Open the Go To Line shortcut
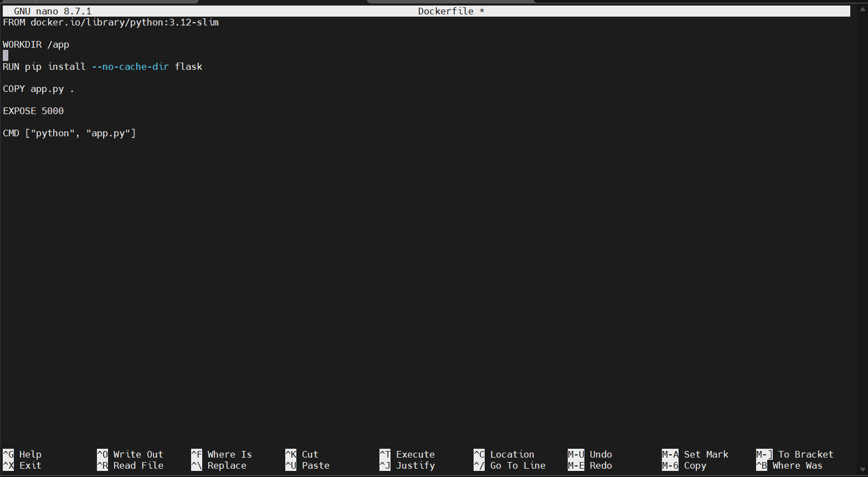 coord(510,465)
